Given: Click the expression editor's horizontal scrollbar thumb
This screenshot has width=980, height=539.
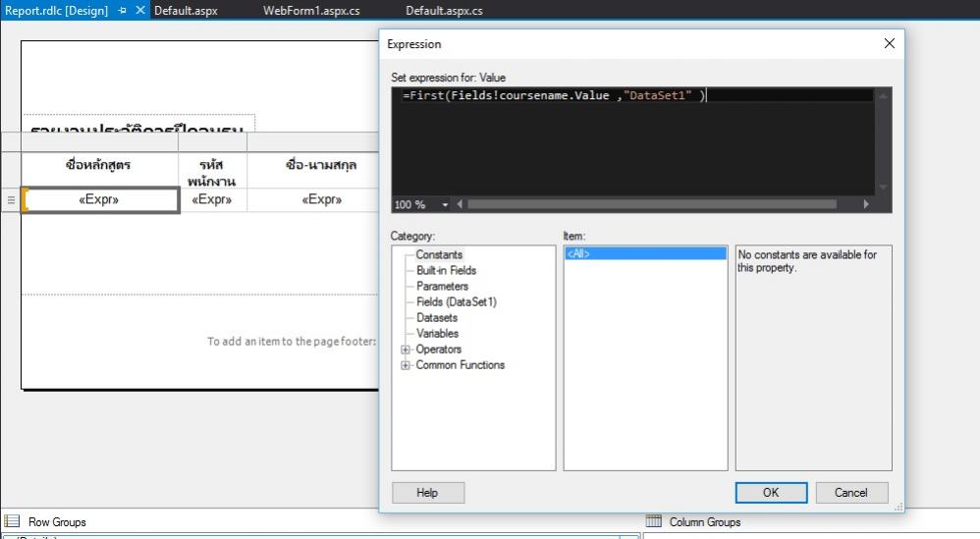Looking at the screenshot, I should coord(652,204).
